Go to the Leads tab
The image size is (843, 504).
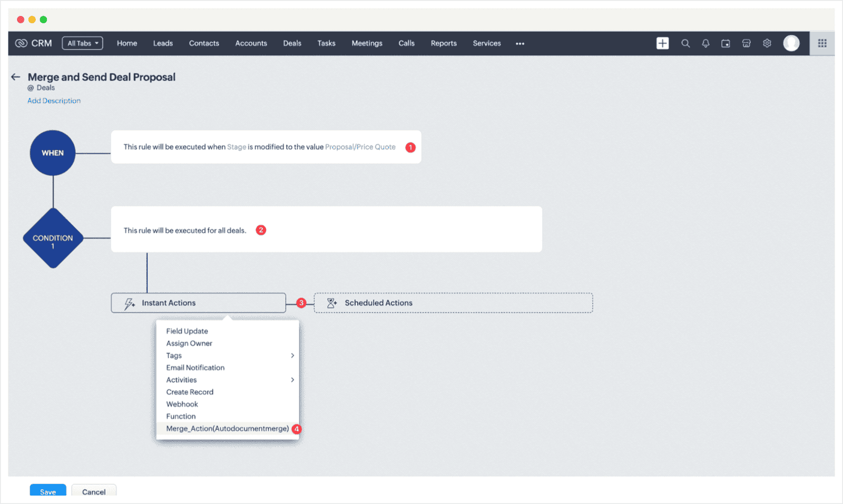(x=163, y=43)
